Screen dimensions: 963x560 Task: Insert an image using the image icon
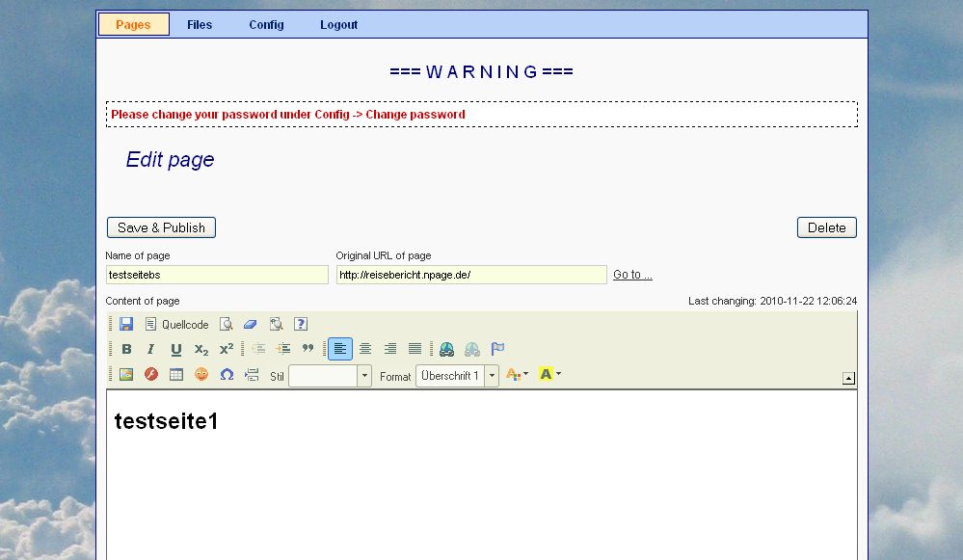(x=124, y=374)
